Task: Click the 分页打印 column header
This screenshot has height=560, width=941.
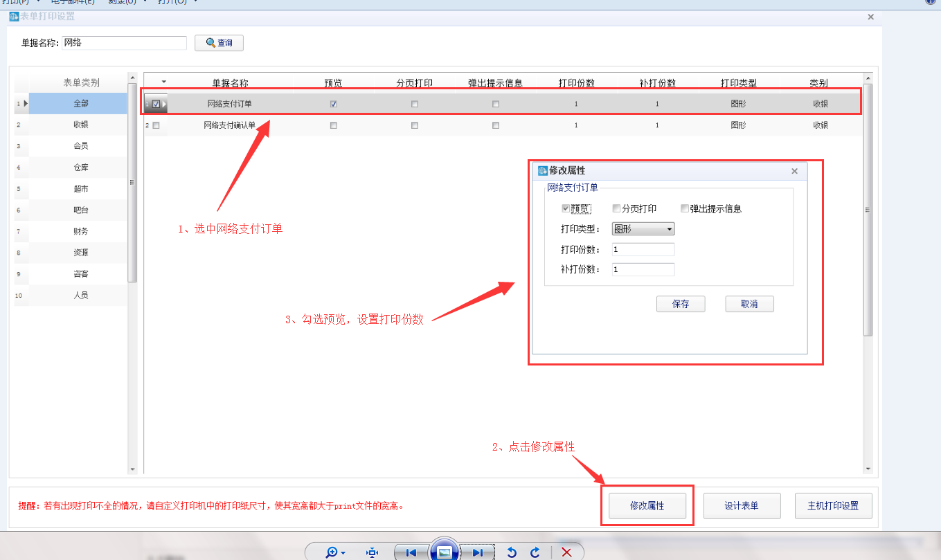Action: tap(415, 83)
